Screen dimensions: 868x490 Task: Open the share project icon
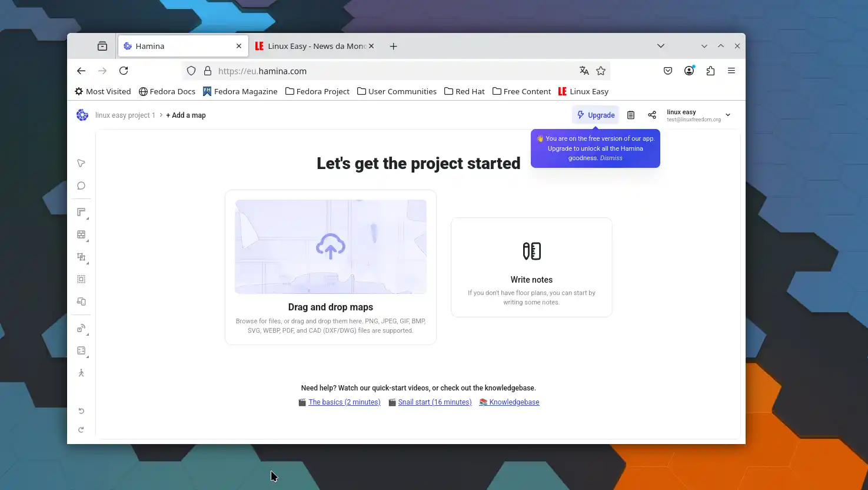[x=651, y=115]
